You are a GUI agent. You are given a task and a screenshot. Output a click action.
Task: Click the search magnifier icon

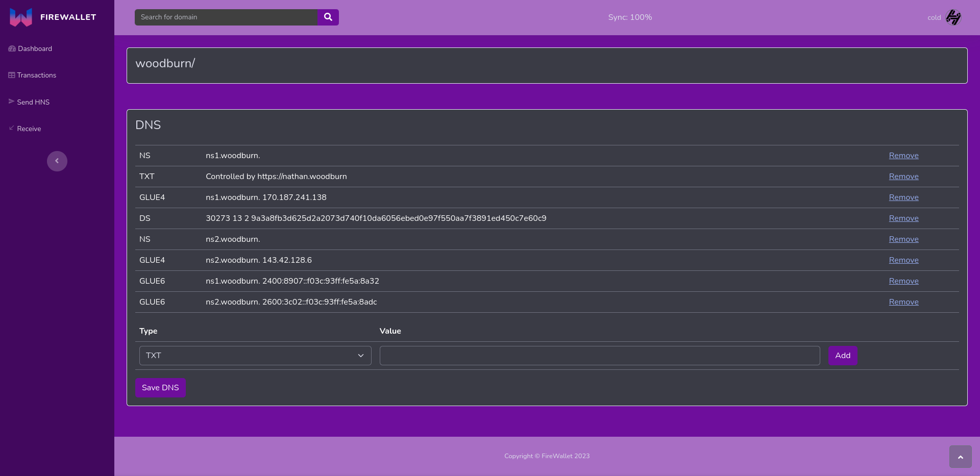click(327, 17)
